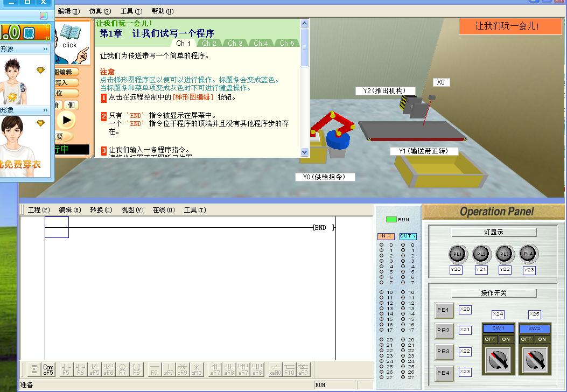Turn the SW1 rotary switch
The width and height of the screenshot is (567, 392).
tap(498, 361)
